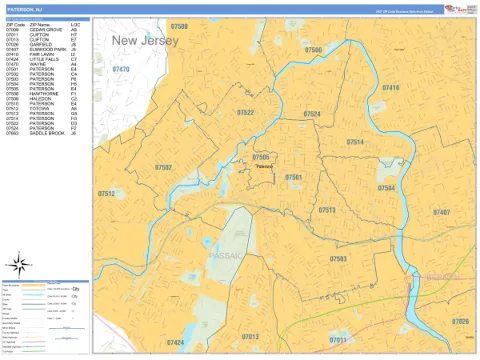Click the blue 07011 label on map
Viewport: 480px width, 360px height.
(338, 340)
